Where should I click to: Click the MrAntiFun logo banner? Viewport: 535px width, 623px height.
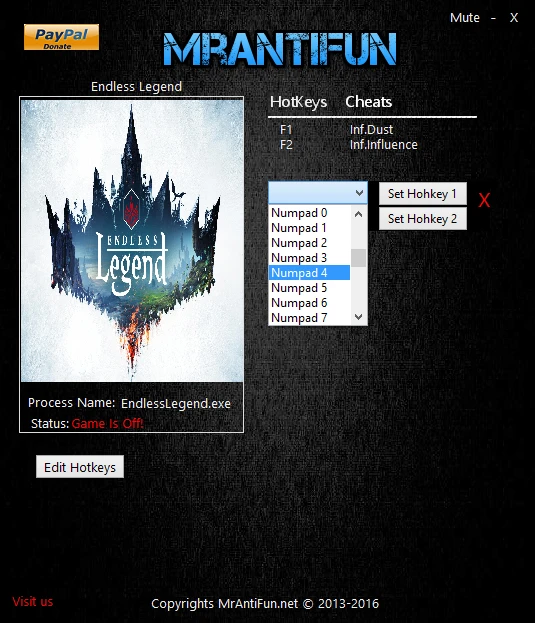pos(280,49)
